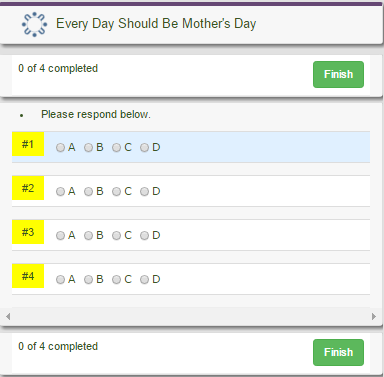Click the yellow #1 question label
This screenshot has height=377, width=384.
(x=28, y=144)
